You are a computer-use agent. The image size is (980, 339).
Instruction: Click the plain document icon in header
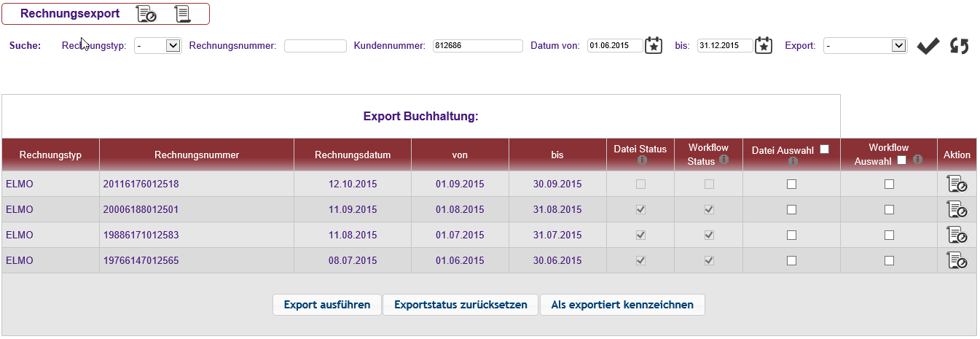181,14
